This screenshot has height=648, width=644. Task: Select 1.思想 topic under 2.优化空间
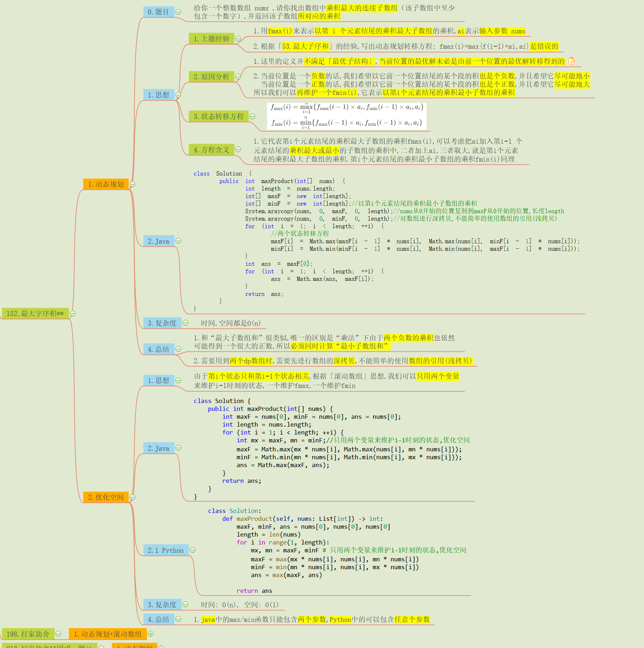(159, 380)
